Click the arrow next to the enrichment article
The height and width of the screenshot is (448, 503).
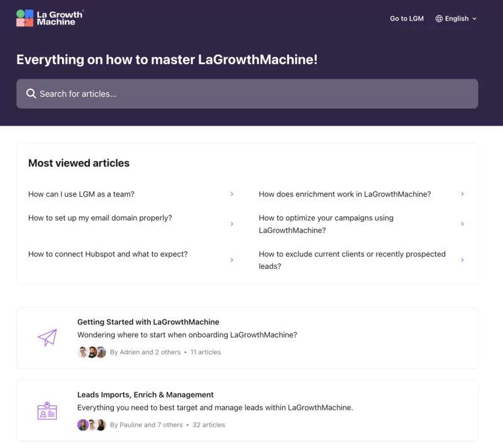pyautogui.click(x=463, y=194)
